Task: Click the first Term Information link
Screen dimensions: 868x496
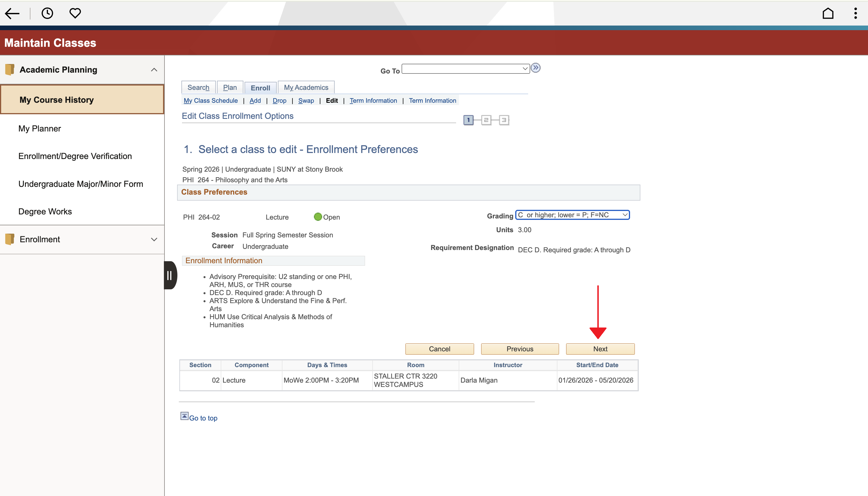Action: pos(373,100)
